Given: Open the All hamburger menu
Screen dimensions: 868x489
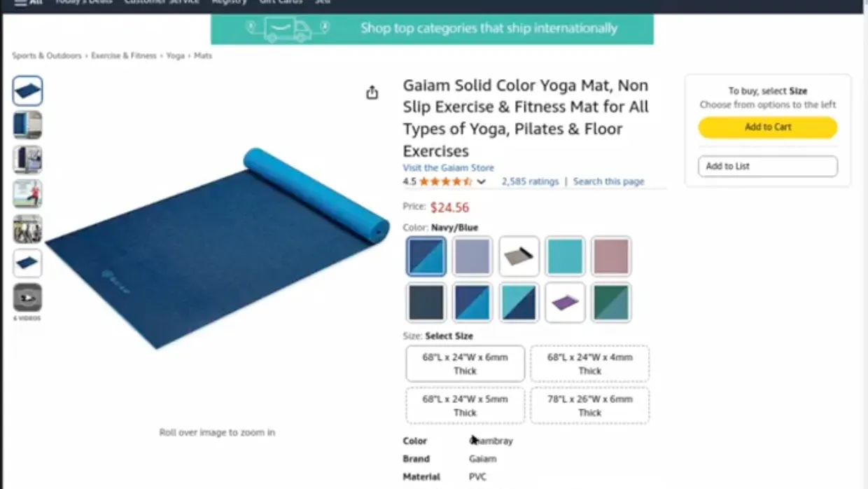Looking at the screenshot, I should [x=28, y=2].
